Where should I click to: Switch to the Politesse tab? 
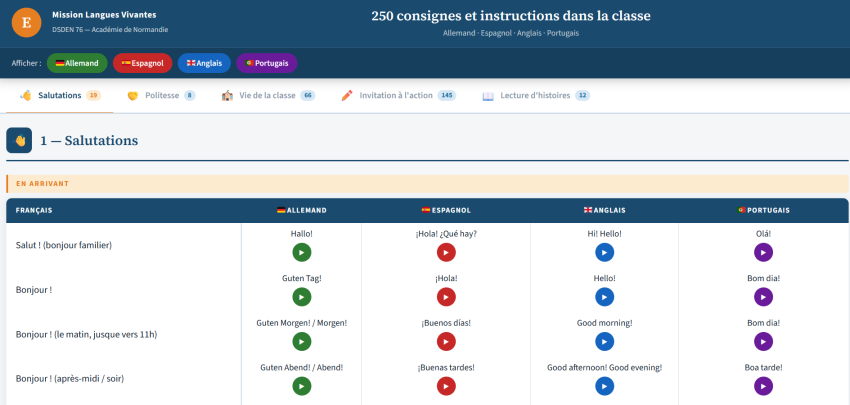pyautogui.click(x=160, y=96)
